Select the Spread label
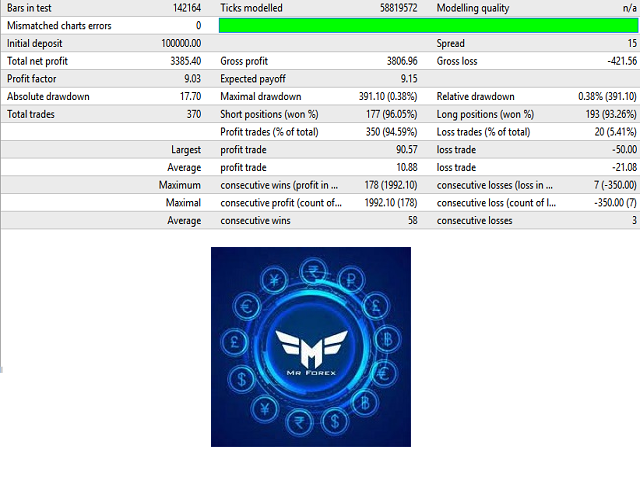 (451, 44)
